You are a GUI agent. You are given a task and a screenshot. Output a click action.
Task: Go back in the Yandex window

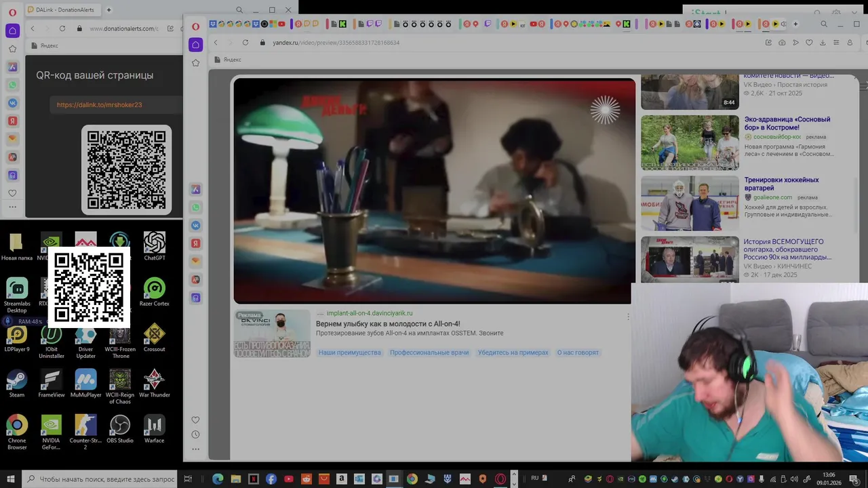coord(216,43)
